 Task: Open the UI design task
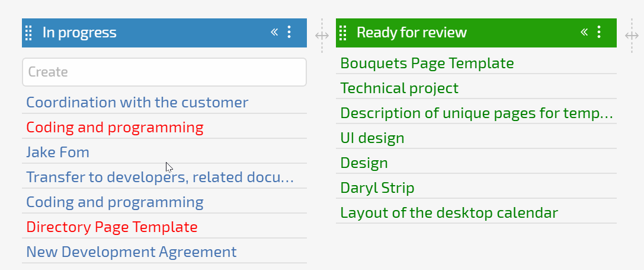(476, 138)
